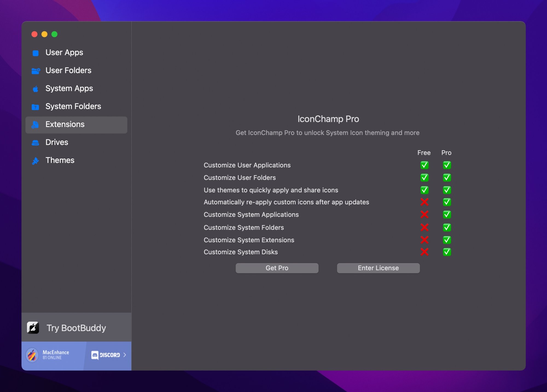
Task: Click the Drives disk icon
Action: pyautogui.click(x=36, y=143)
